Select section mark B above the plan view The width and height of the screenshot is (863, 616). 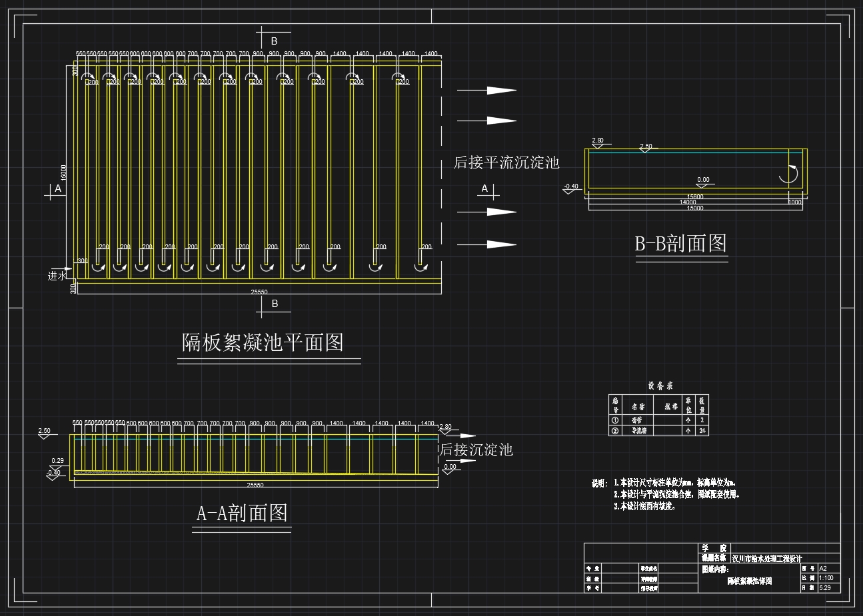coord(274,41)
